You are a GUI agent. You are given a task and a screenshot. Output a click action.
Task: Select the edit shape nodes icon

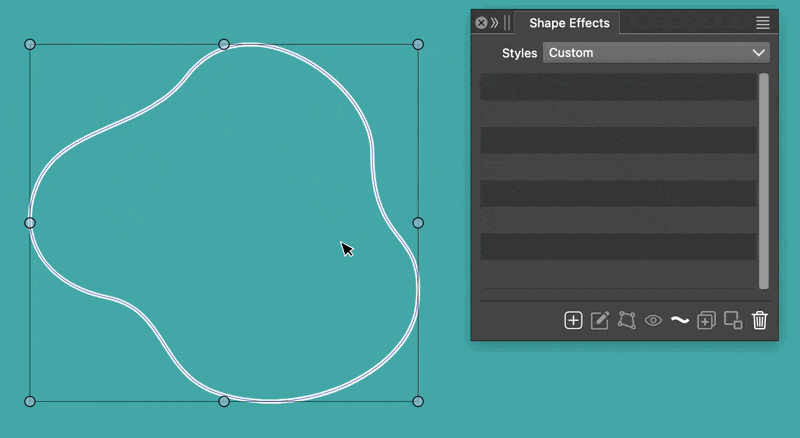tap(627, 320)
